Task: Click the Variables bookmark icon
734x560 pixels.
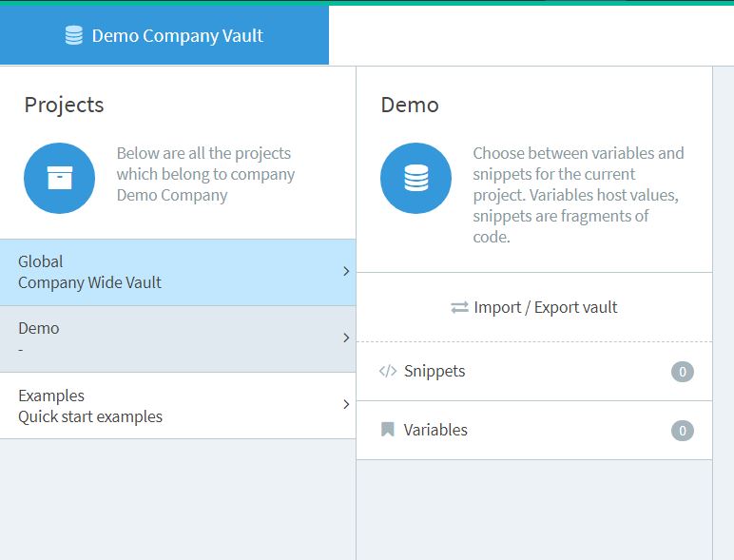Action: pyautogui.click(x=387, y=430)
